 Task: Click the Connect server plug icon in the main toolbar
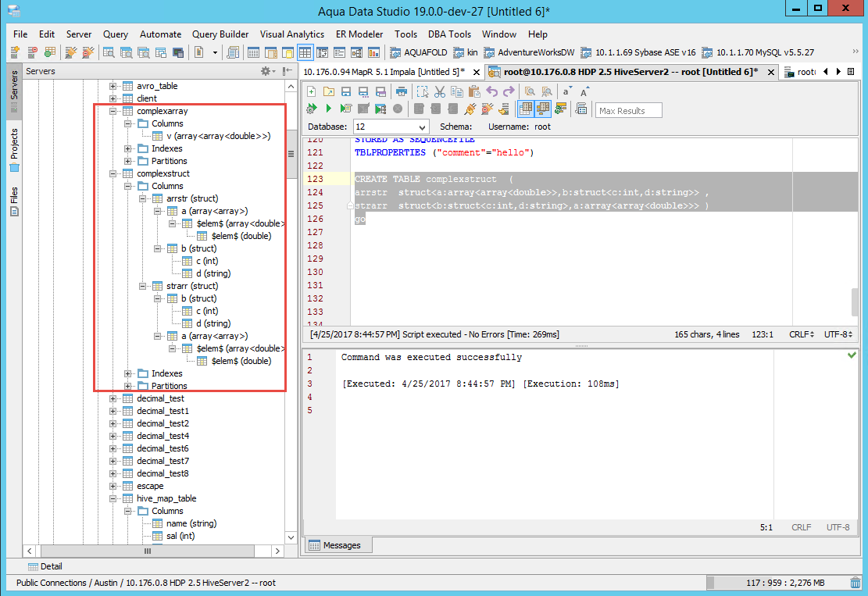(70, 52)
